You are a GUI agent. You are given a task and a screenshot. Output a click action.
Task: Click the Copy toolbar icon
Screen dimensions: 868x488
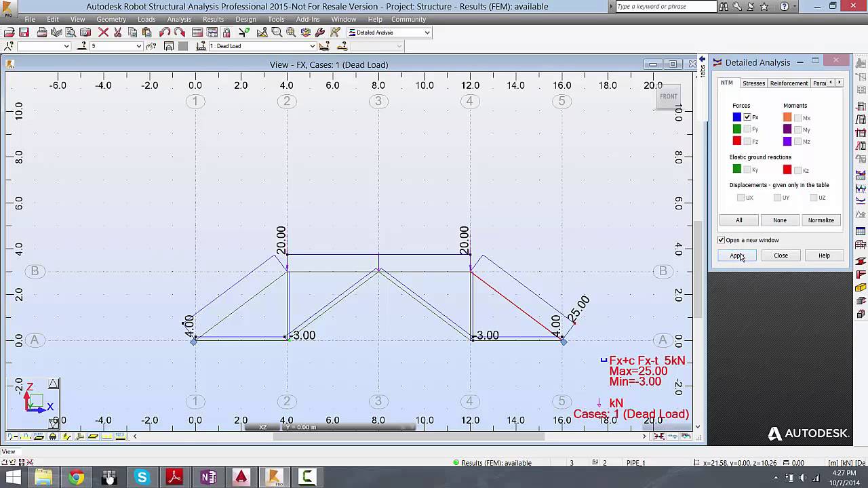pos(133,33)
